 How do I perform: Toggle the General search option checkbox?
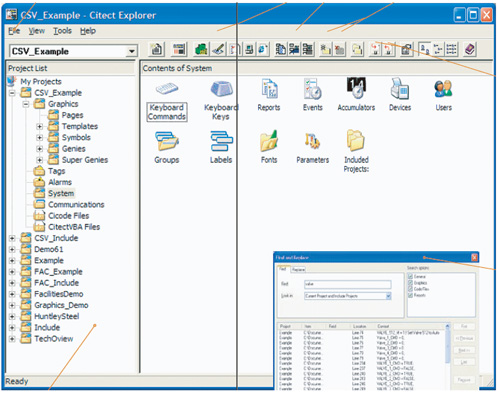(410, 277)
